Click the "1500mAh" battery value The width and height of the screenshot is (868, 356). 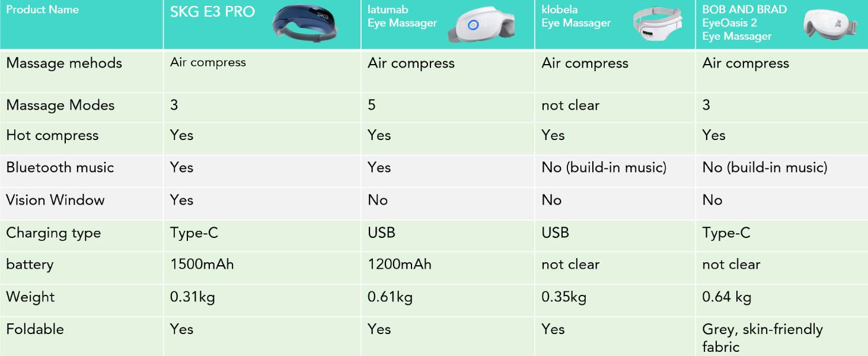[202, 265]
